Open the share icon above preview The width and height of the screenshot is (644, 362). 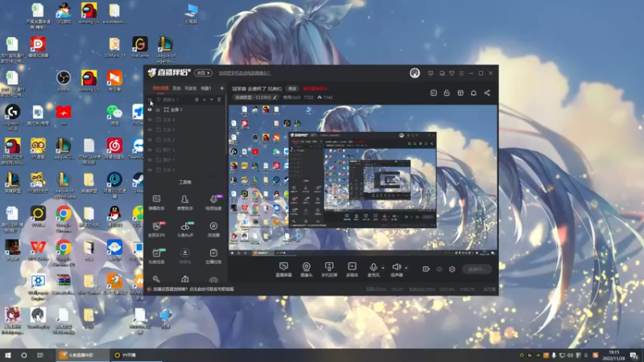click(487, 93)
